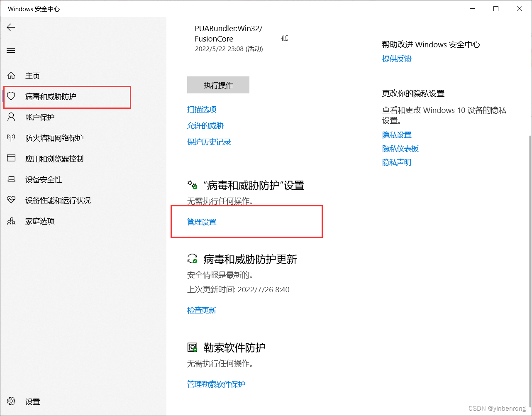This screenshot has height=416, width=532.
Task: Open 家庭选项 section
Action: point(40,221)
